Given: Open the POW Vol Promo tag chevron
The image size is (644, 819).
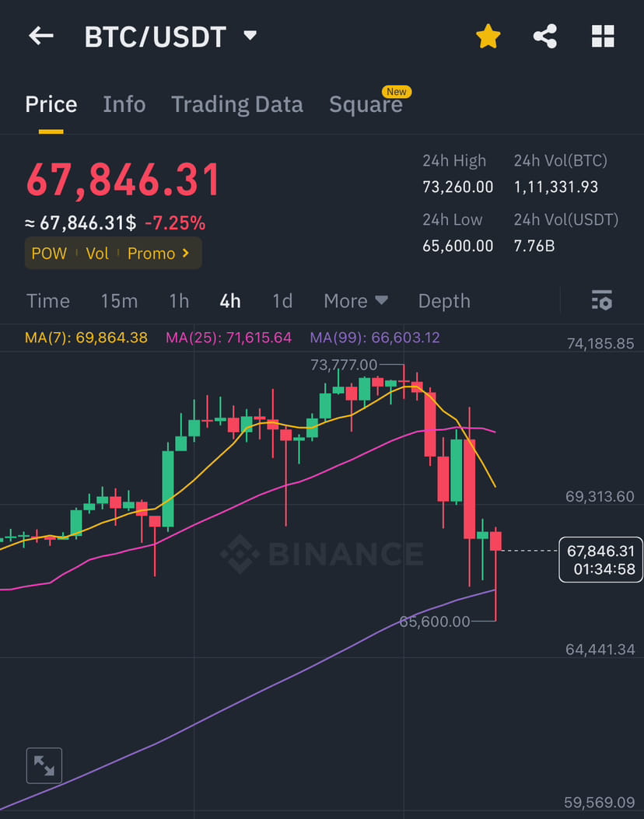Looking at the screenshot, I should tap(187, 254).
